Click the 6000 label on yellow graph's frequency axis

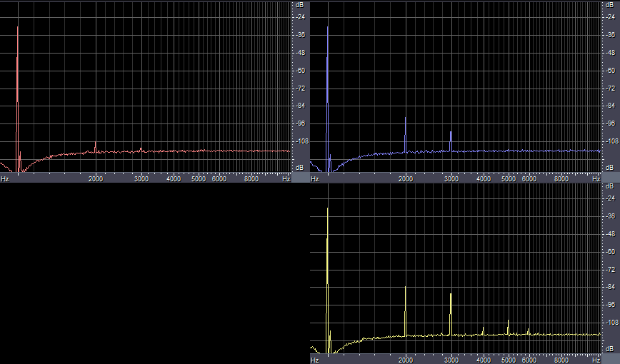(529, 360)
